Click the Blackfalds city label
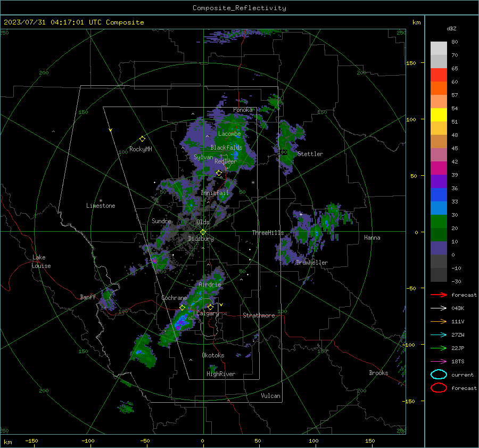This screenshot has width=479, height=448. click(226, 148)
